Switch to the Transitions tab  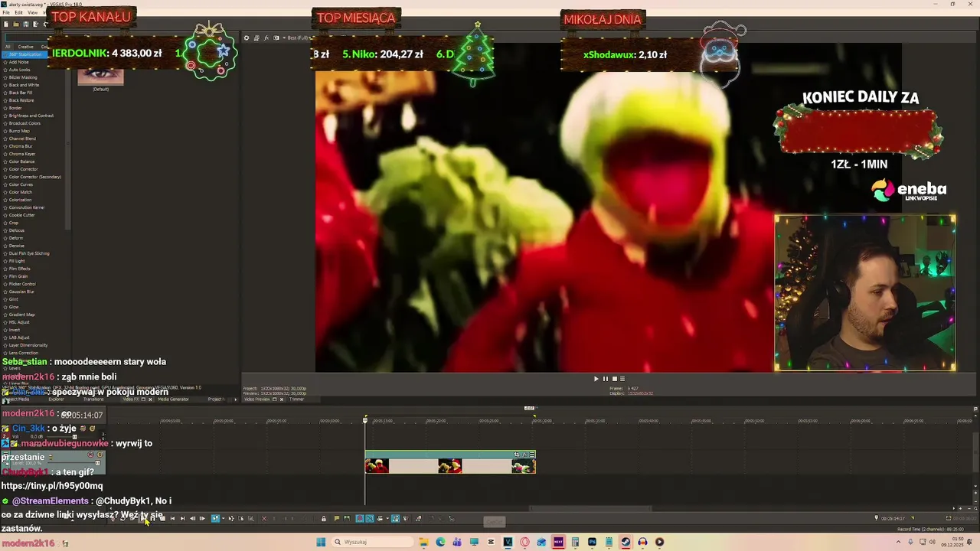coord(93,399)
